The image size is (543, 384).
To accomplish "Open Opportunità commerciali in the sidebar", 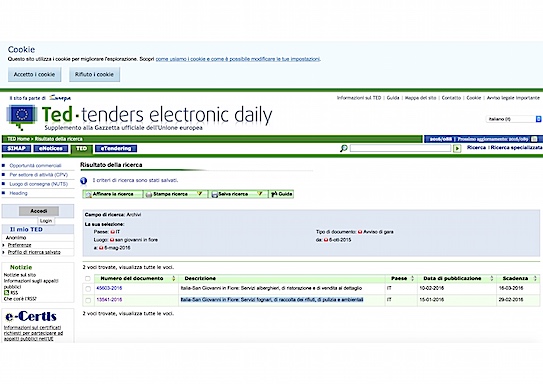I will (x=35, y=166).
